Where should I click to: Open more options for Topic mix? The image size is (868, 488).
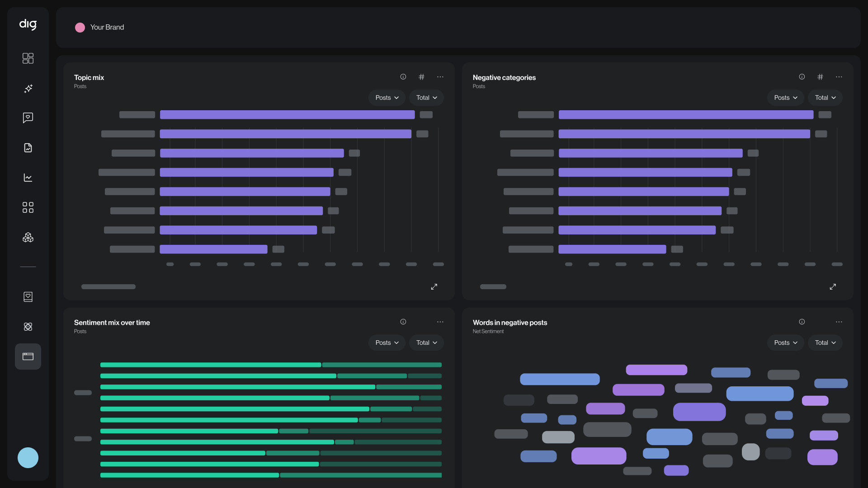pos(440,77)
